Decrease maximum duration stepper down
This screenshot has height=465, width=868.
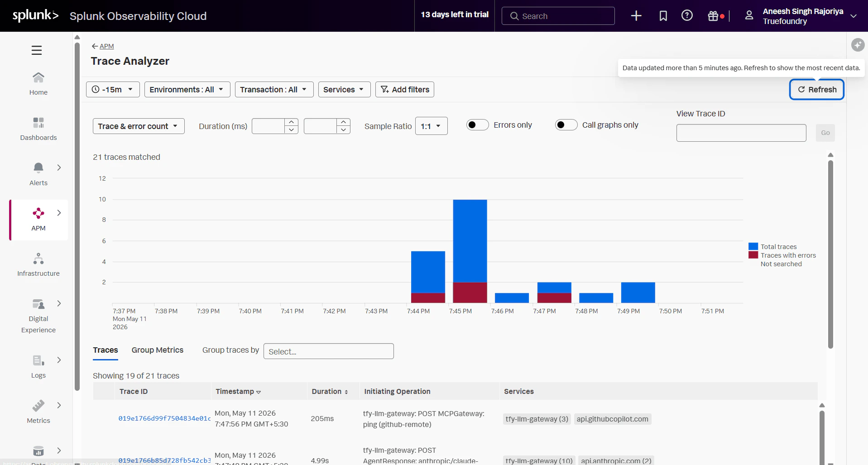[344, 130]
